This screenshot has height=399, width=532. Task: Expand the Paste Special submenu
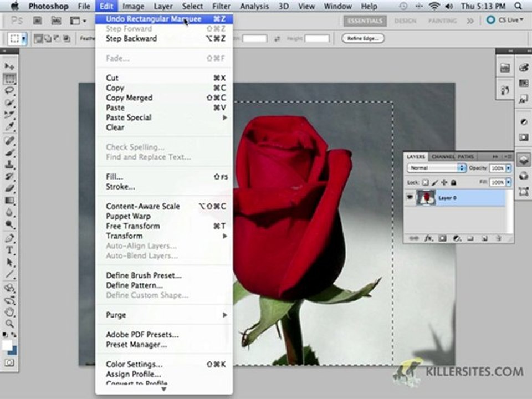click(164, 117)
